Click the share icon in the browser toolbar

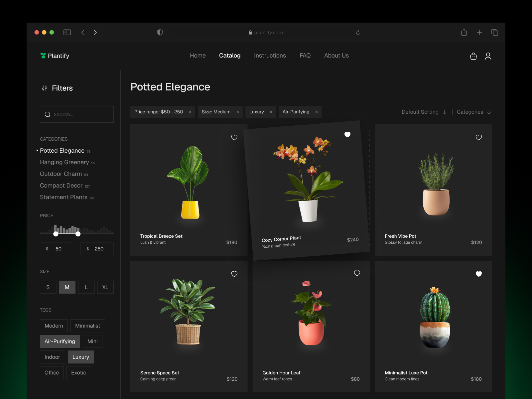coord(464,32)
